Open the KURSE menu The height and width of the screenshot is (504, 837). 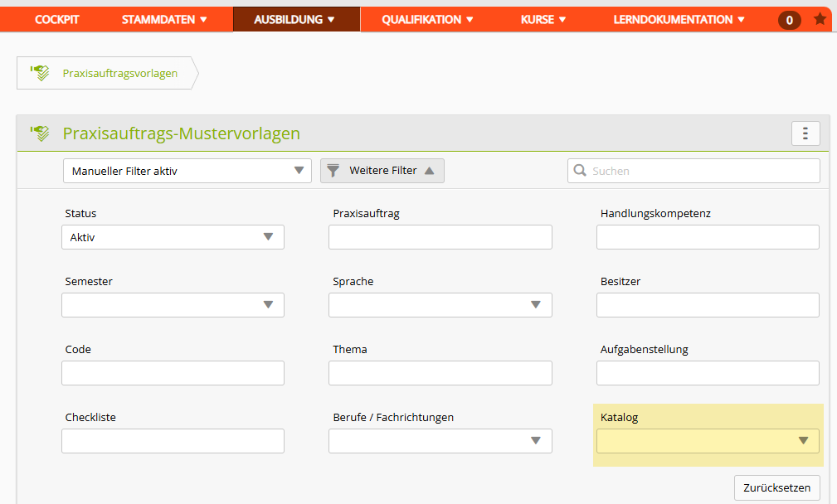[543, 20]
